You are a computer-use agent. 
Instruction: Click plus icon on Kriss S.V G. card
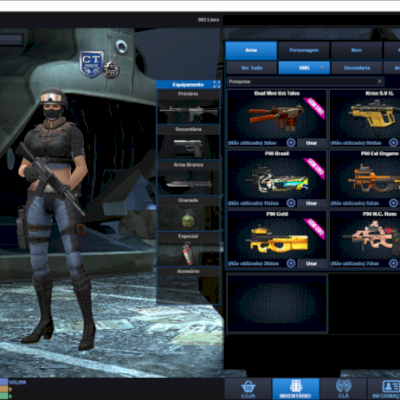(393, 143)
